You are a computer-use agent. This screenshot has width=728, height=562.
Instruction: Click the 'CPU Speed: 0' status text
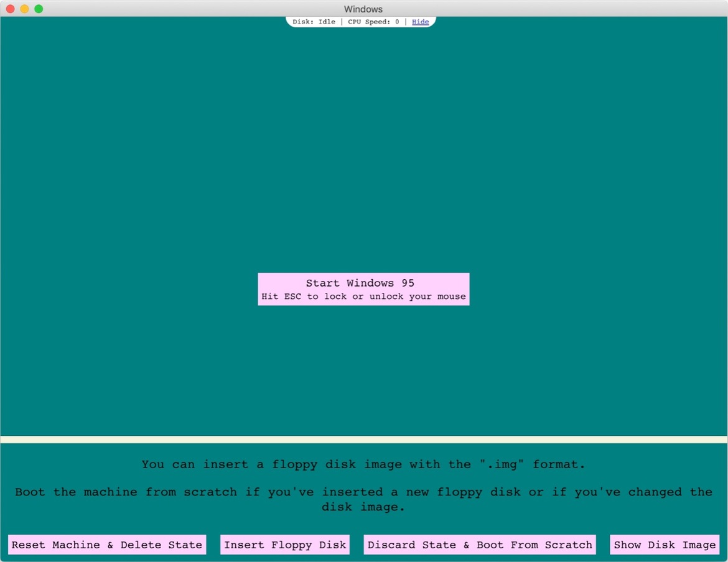[373, 22]
